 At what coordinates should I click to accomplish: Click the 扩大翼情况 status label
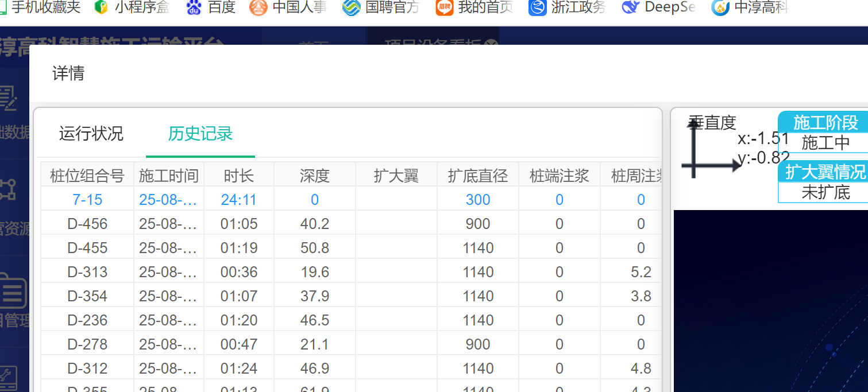pos(825,172)
